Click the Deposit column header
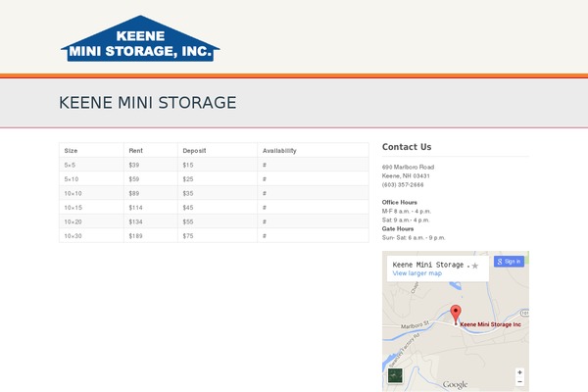 click(x=194, y=150)
